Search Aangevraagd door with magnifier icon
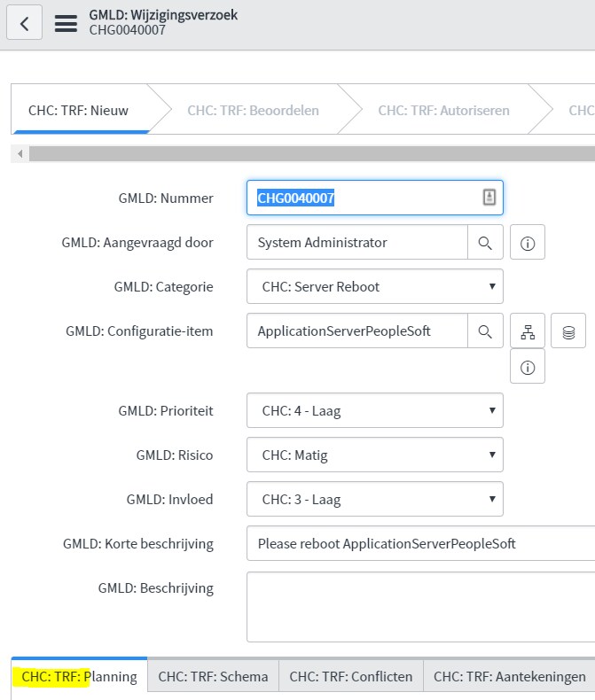This screenshot has height=700, width=595. (485, 243)
